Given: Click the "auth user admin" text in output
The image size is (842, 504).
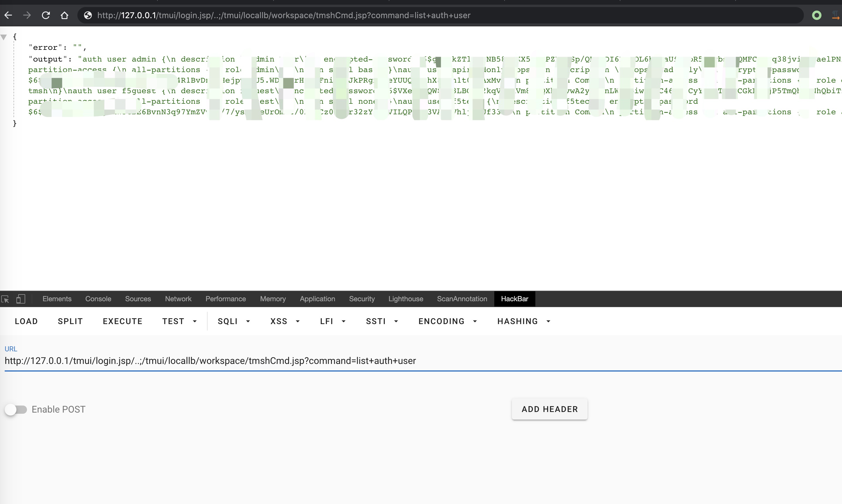Looking at the screenshot, I should [x=119, y=59].
